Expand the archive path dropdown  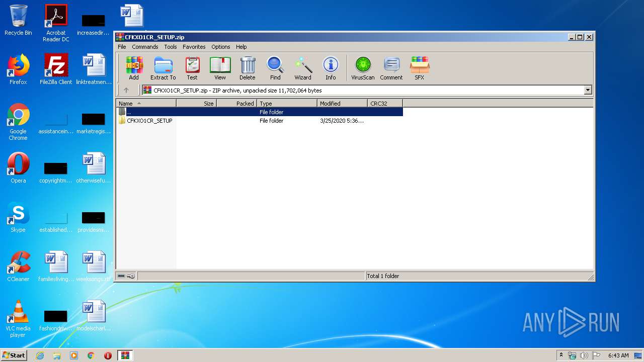(x=588, y=90)
